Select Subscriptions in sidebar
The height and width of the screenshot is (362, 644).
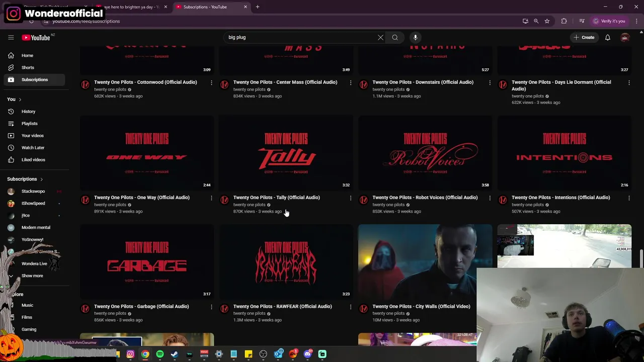pos(34,79)
